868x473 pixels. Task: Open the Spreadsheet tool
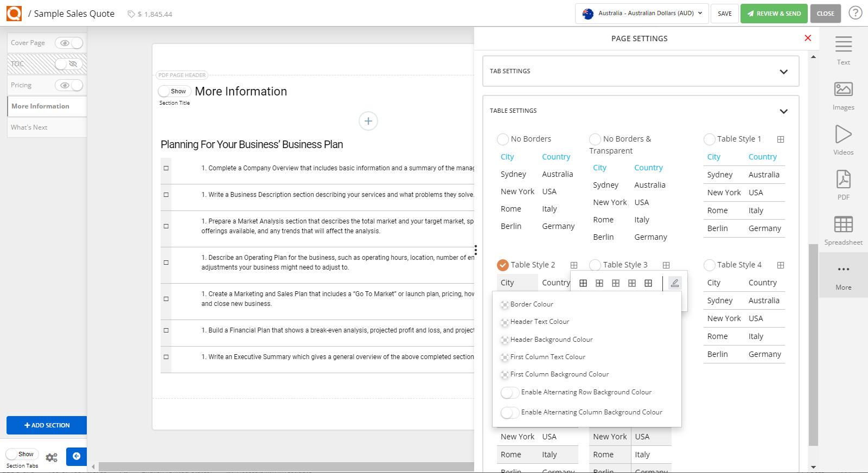(843, 225)
